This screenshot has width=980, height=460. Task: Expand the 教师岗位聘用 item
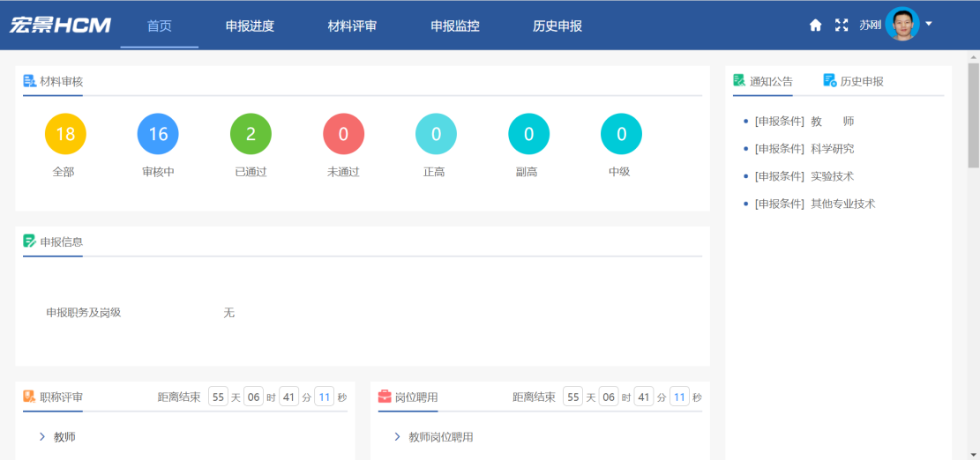(398, 437)
